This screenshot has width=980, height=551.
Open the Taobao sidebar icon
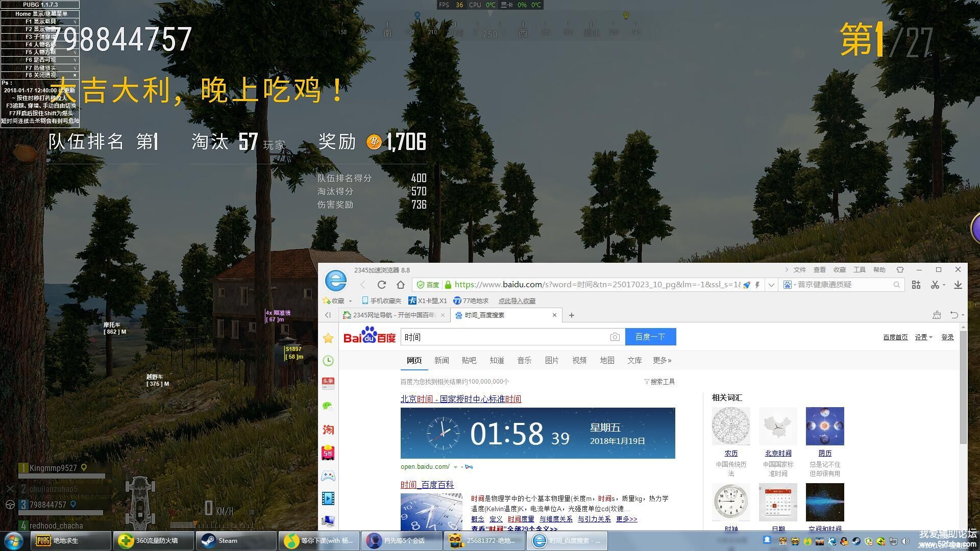click(x=328, y=430)
